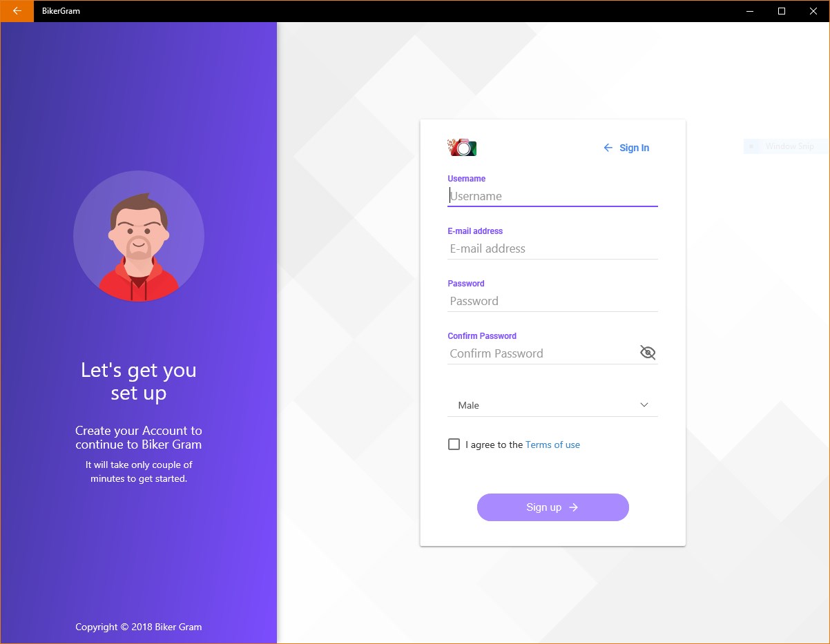The height and width of the screenshot is (644, 830).
Task: Maximize the BikerGram window
Action: (x=782, y=11)
